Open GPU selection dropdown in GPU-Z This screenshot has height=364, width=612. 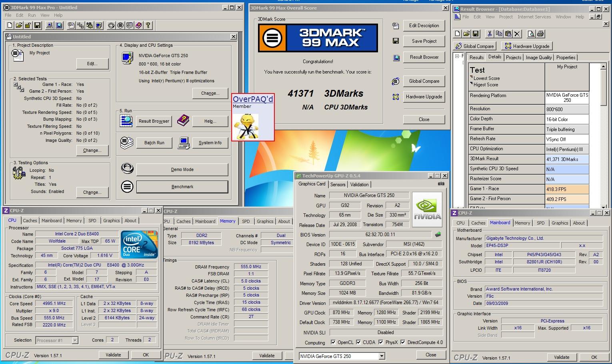pyautogui.click(x=382, y=356)
